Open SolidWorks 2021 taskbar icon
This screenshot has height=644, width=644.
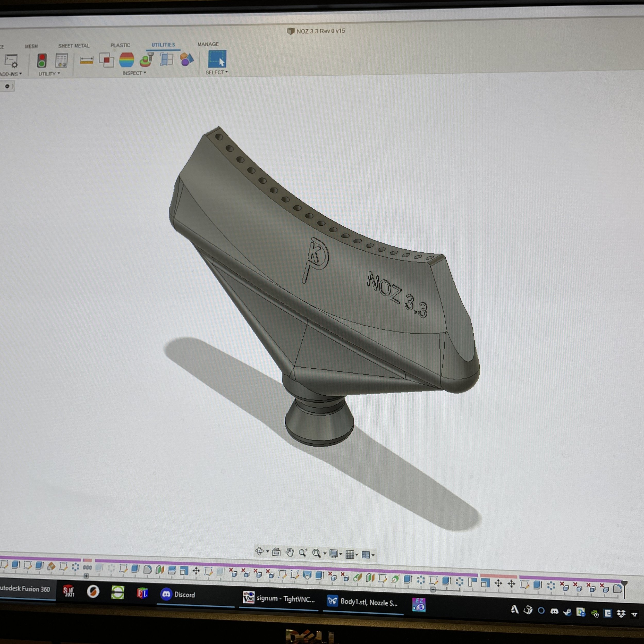[x=69, y=591]
